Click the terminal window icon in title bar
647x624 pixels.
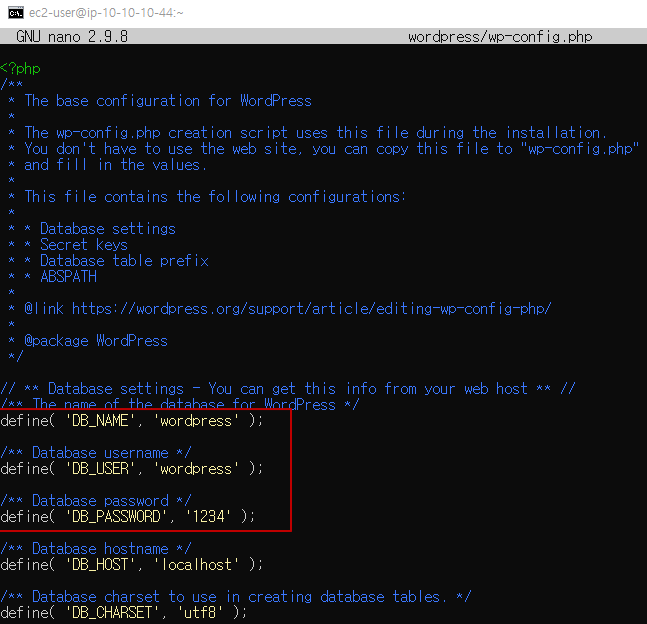click(16, 13)
